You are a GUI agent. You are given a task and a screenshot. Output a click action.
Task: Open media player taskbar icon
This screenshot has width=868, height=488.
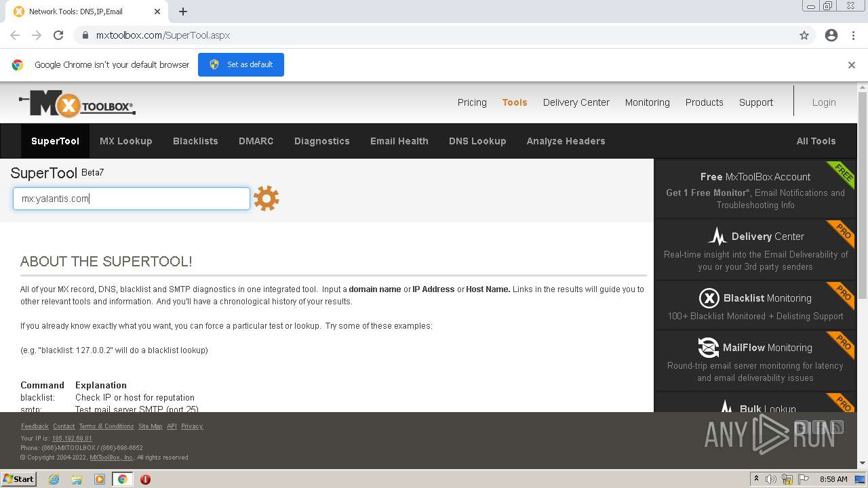coord(100,479)
